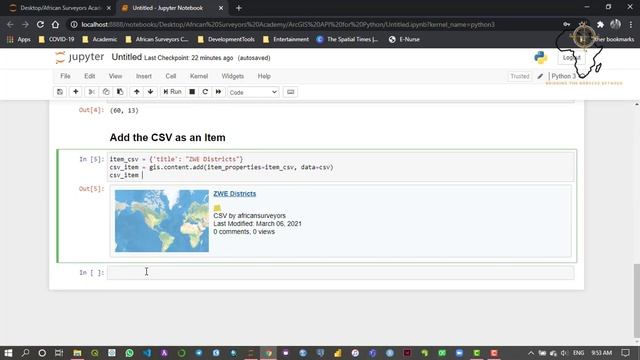Open Windows taskbar search
640x360 pixels.
coord(25,353)
